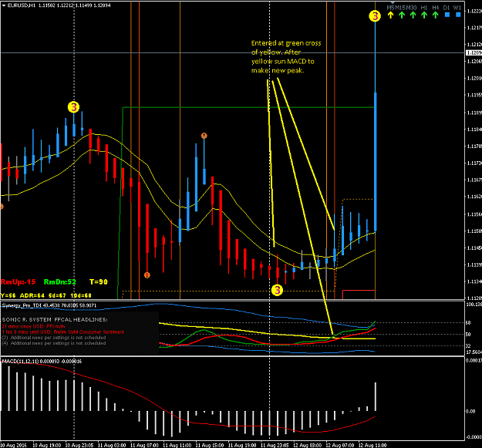Image resolution: width=482 pixels, height=448 pixels.
Task: Click the 'USD: PPI m/m' news line
Action: (x=33, y=326)
